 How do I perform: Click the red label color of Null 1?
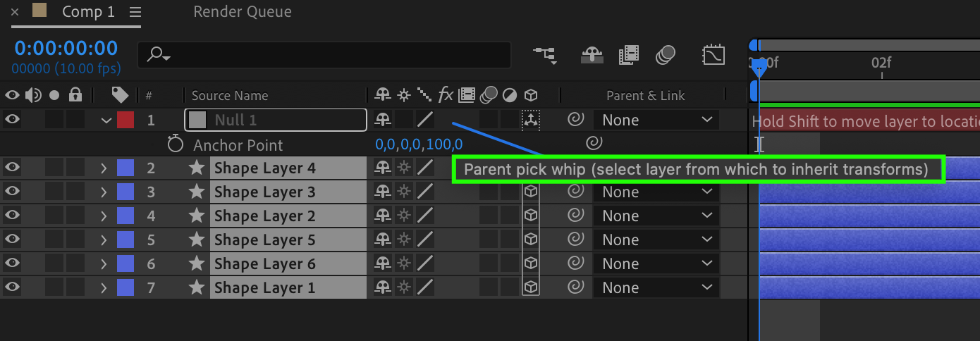[125, 120]
